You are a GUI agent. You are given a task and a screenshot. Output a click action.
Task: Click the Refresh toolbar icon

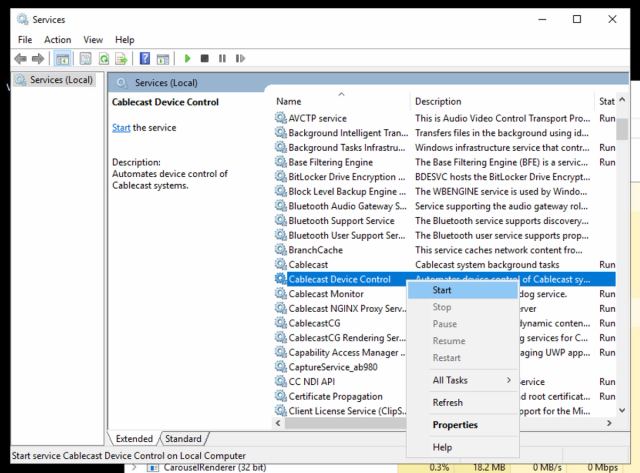(103, 59)
